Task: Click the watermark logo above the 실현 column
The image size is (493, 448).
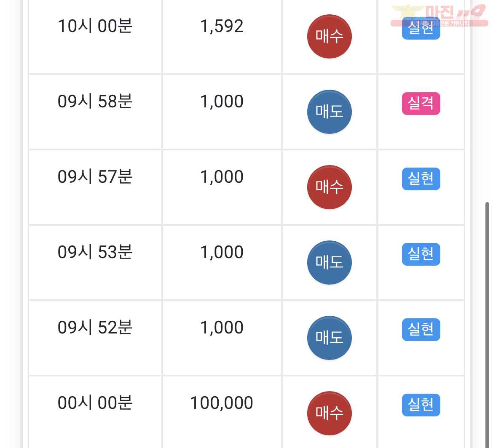Action: click(x=439, y=15)
